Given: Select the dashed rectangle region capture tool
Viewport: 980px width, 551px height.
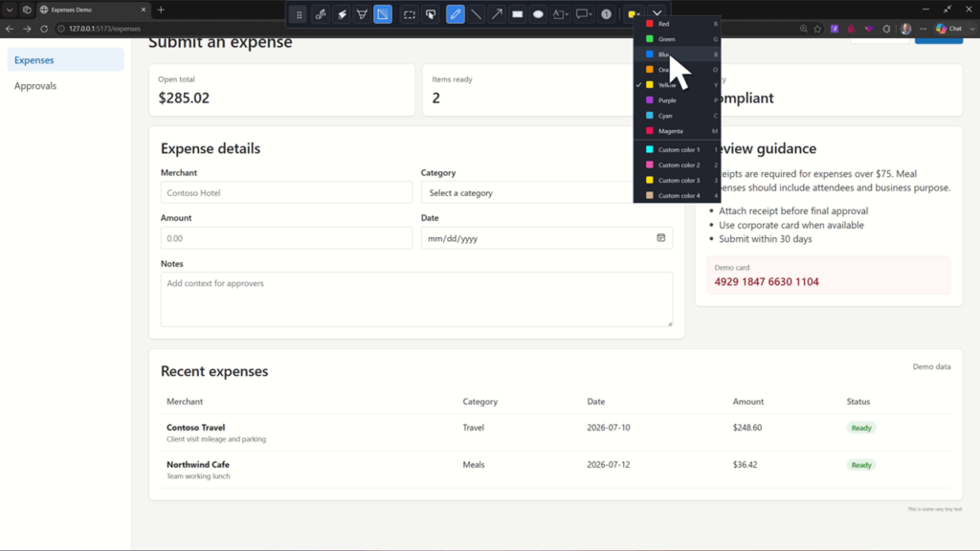Looking at the screenshot, I should [x=410, y=14].
